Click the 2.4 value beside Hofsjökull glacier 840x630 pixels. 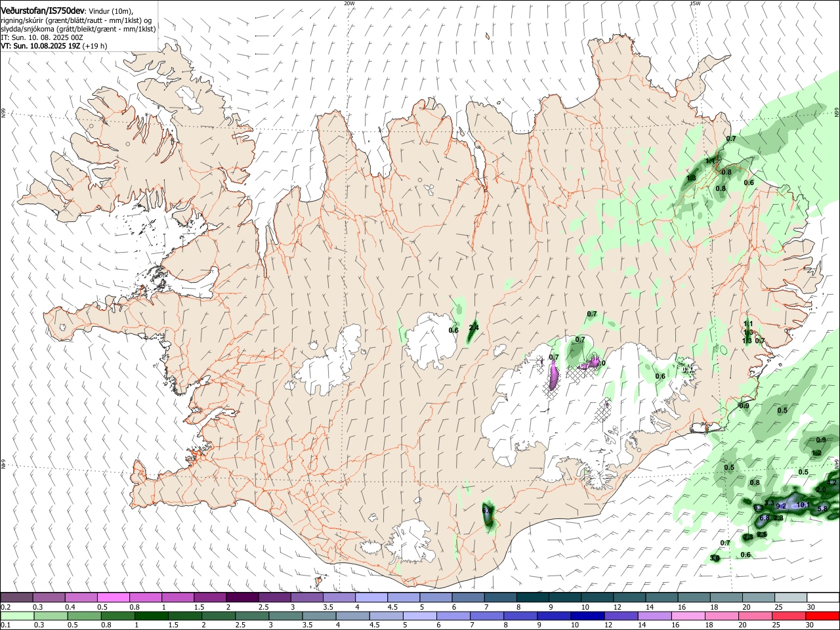click(474, 327)
